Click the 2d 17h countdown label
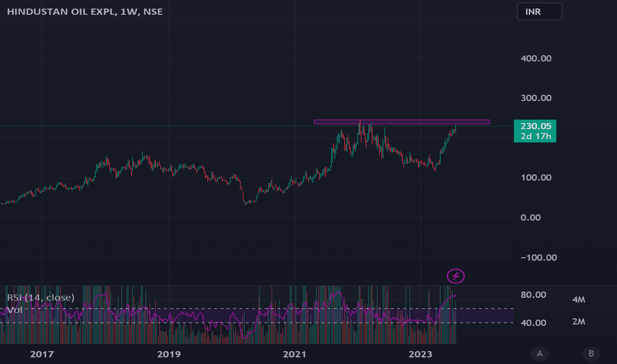The height and width of the screenshot is (364, 617). point(536,136)
